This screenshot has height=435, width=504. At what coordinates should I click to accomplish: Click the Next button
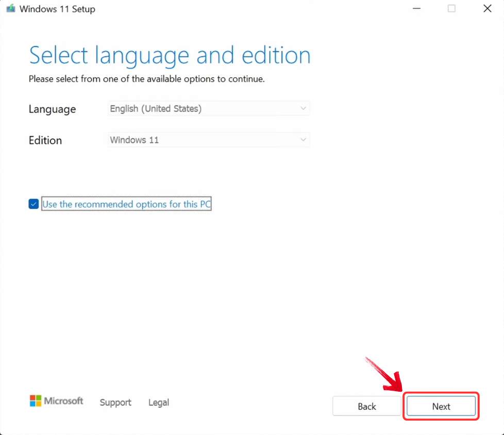pyautogui.click(x=441, y=406)
